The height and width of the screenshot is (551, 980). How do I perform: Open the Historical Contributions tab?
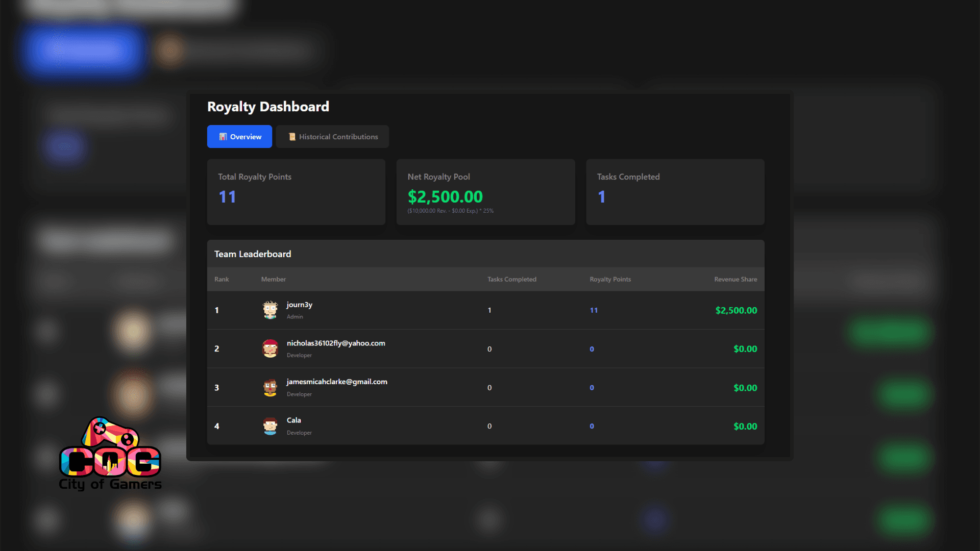point(332,137)
